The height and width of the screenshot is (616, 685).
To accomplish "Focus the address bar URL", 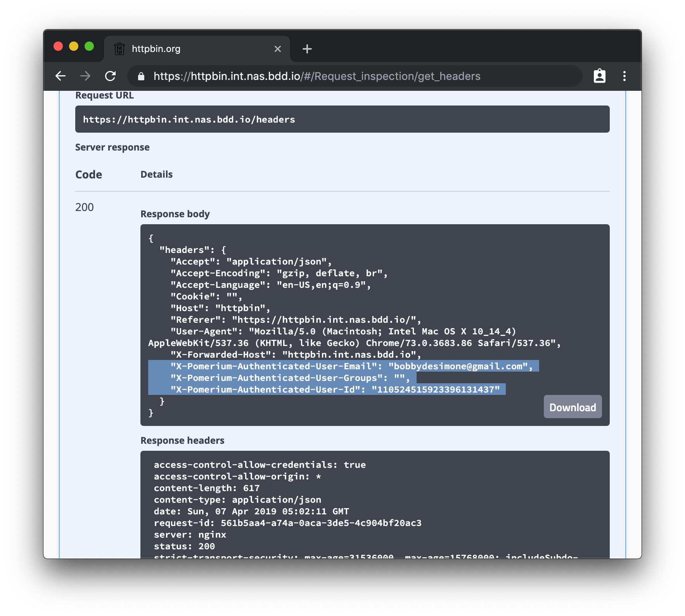I will pyautogui.click(x=317, y=76).
